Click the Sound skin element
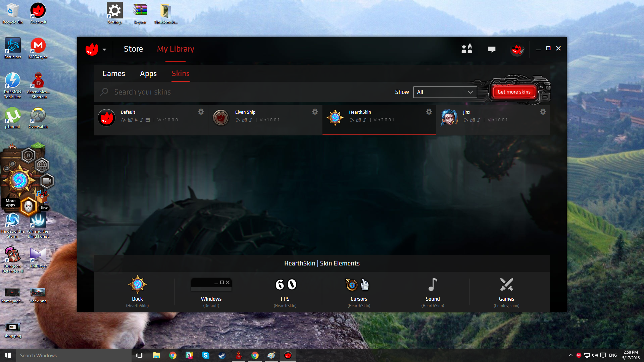The image size is (644, 362). [433, 291]
